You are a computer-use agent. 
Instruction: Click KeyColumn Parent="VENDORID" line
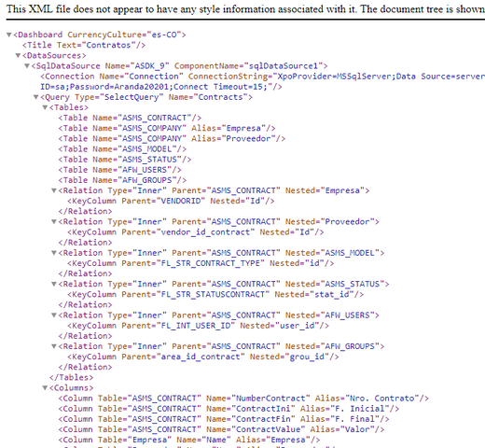click(171, 201)
